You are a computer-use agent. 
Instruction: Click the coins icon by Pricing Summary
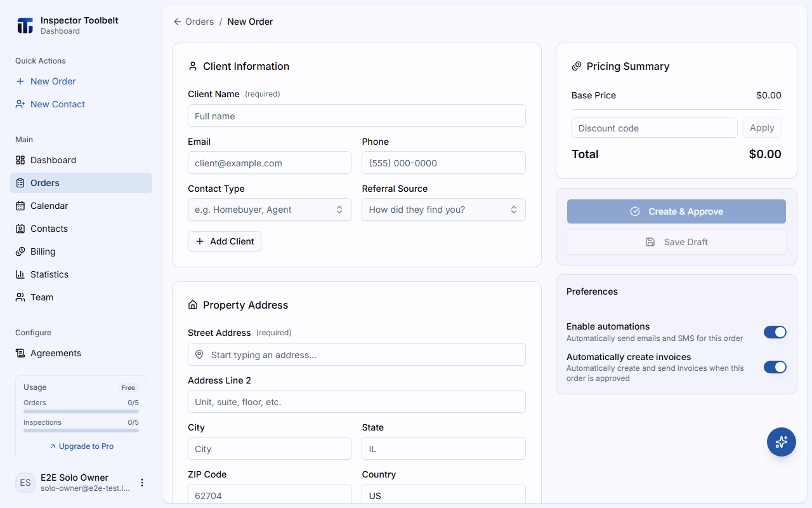click(577, 66)
